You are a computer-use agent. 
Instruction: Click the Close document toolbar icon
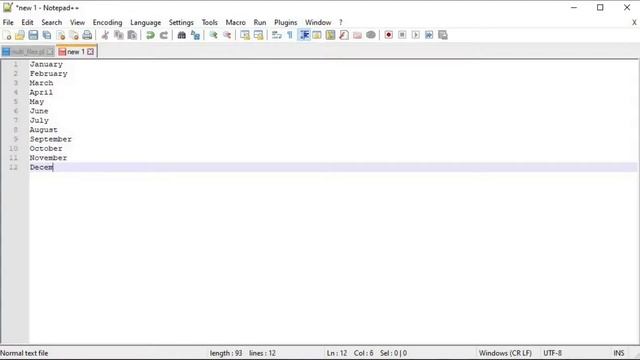coord(60,35)
